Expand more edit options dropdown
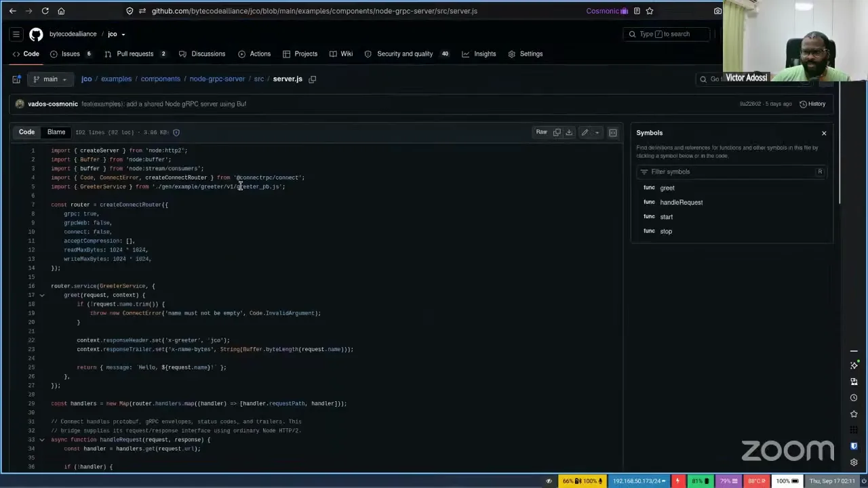Screen dimensions: 868x488 coord(597,132)
